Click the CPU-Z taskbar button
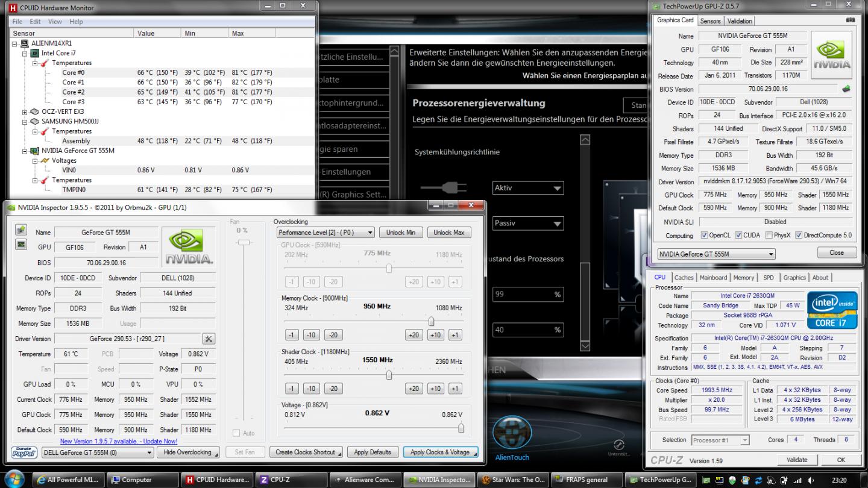This screenshot has height=488, width=868. [291, 480]
